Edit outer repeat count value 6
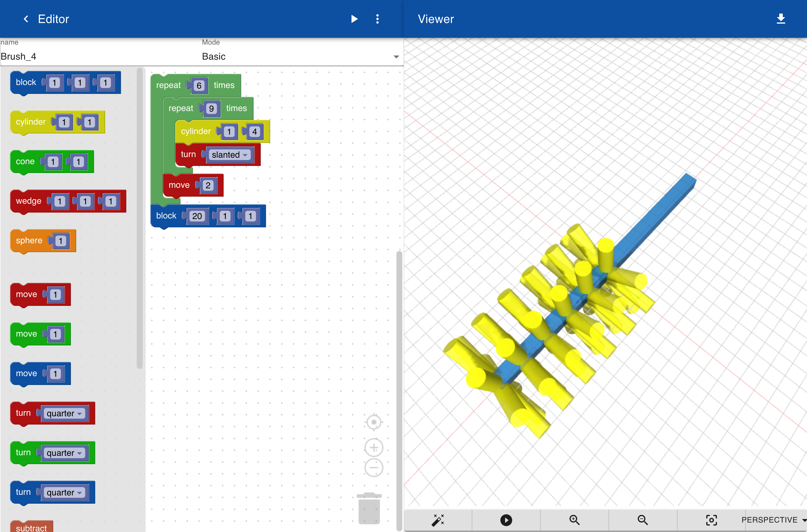 (x=199, y=86)
